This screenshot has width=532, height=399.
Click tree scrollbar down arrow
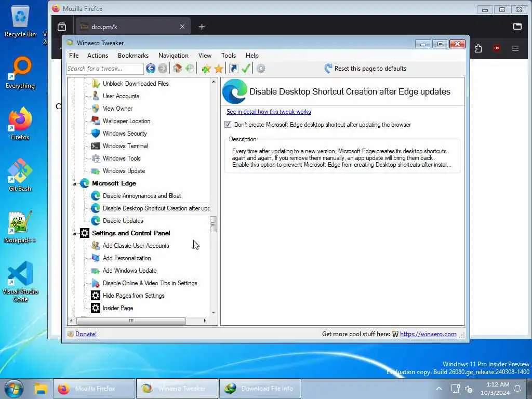click(214, 312)
